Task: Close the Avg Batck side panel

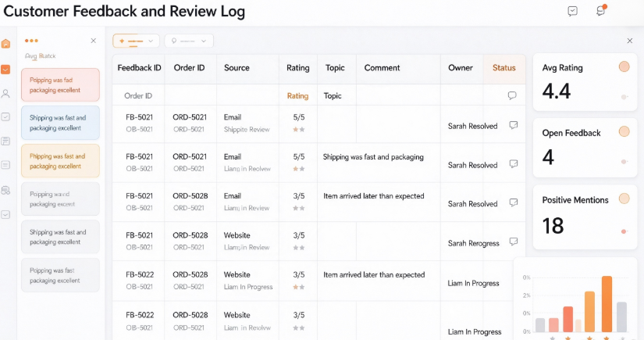Action: pyautogui.click(x=93, y=41)
